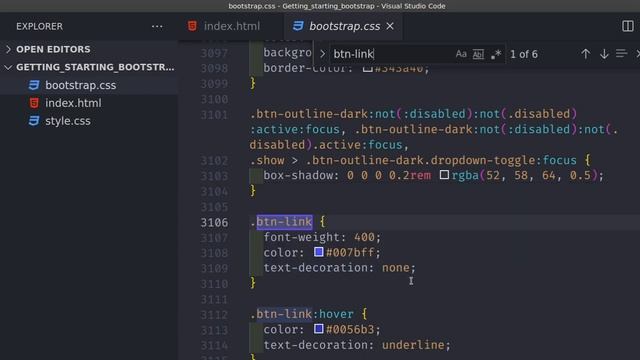Screen dimensions: 640x360
Task: Open color picker for #007bff swatch
Action: tap(319, 252)
